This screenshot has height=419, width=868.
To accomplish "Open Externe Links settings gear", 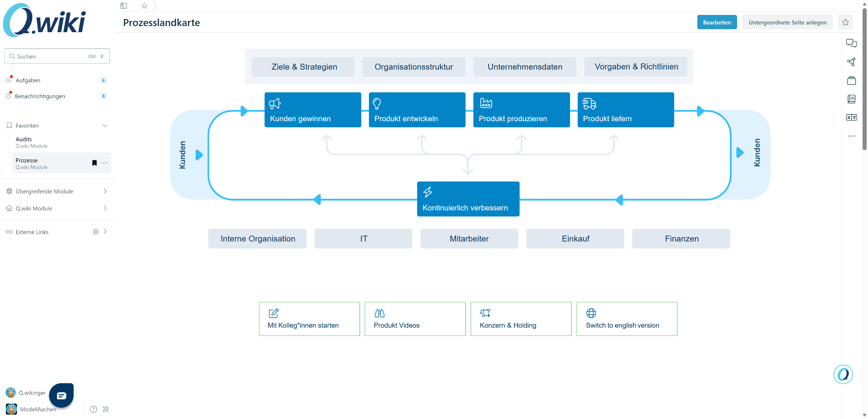I will tap(96, 232).
